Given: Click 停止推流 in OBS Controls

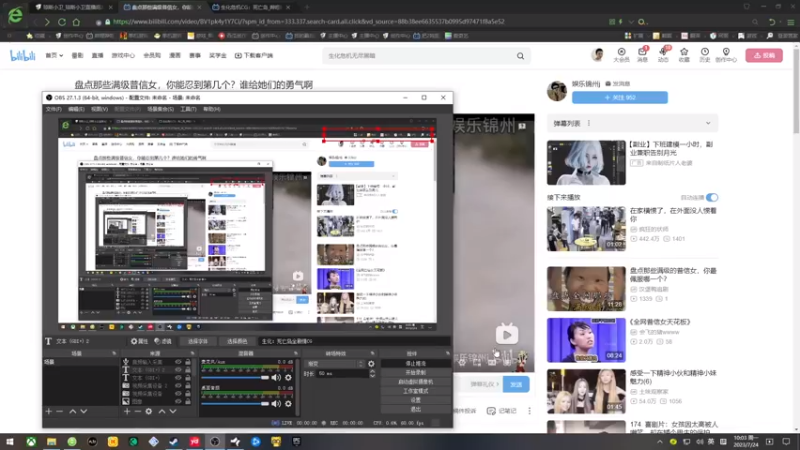Looking at the screenshot, I should [x=415, y=364].
